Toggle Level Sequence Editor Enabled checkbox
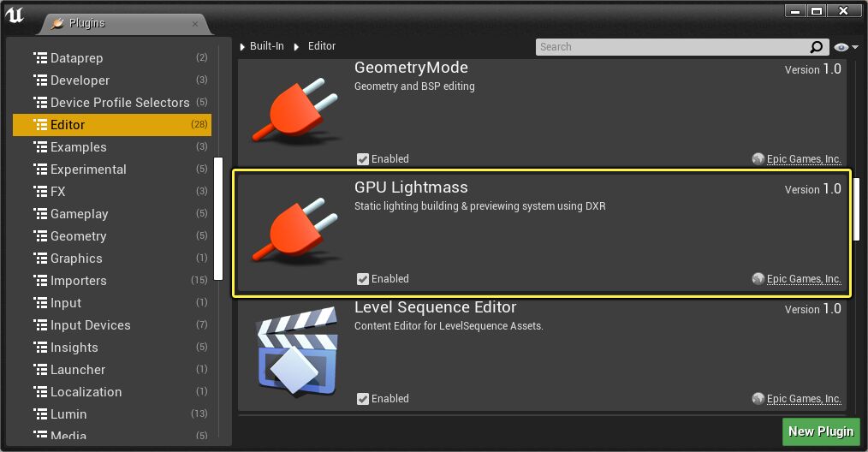868x452 pixels. [x=363, y=399]
